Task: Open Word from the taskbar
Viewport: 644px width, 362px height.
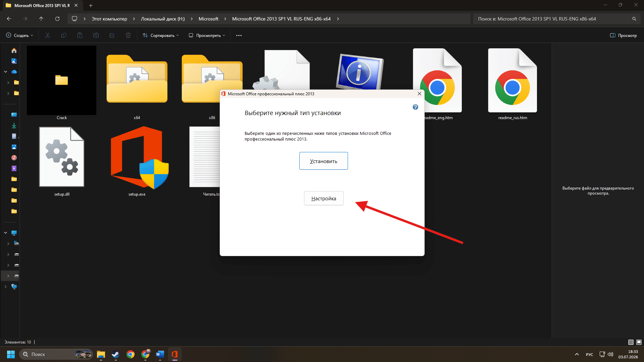Action: point(160,354)
